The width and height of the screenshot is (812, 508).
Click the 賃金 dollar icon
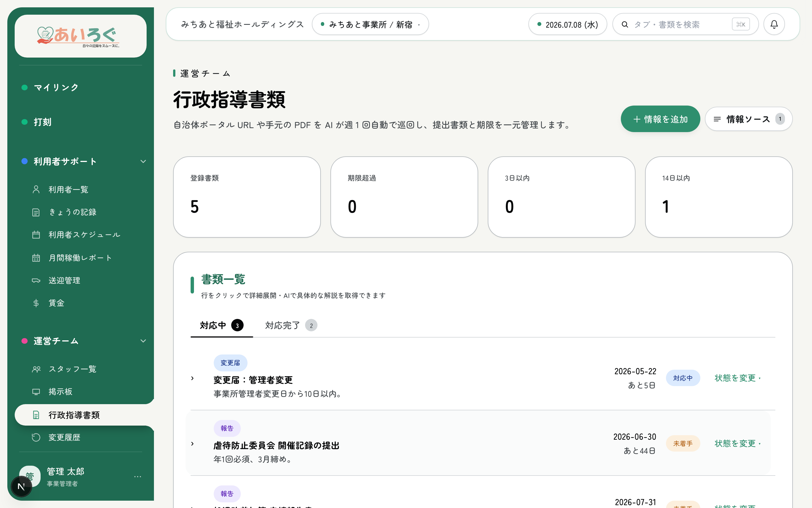36,303
